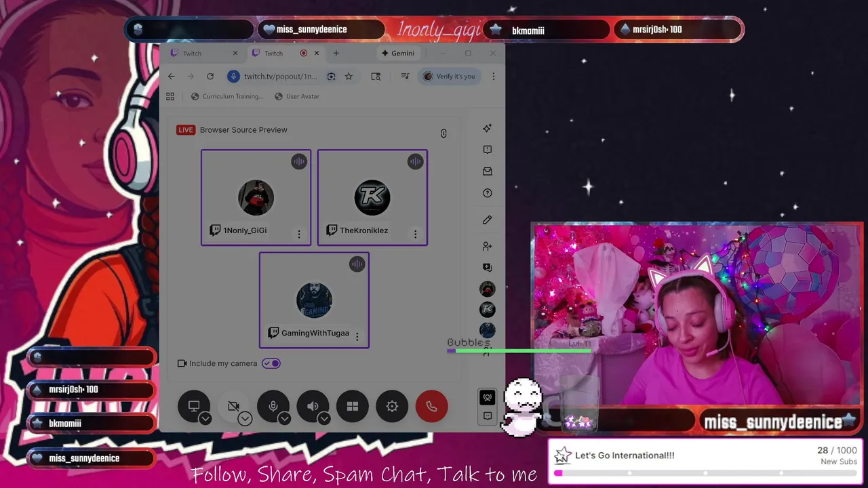Open options menu for GamingWithTugaa

[357, 337]
